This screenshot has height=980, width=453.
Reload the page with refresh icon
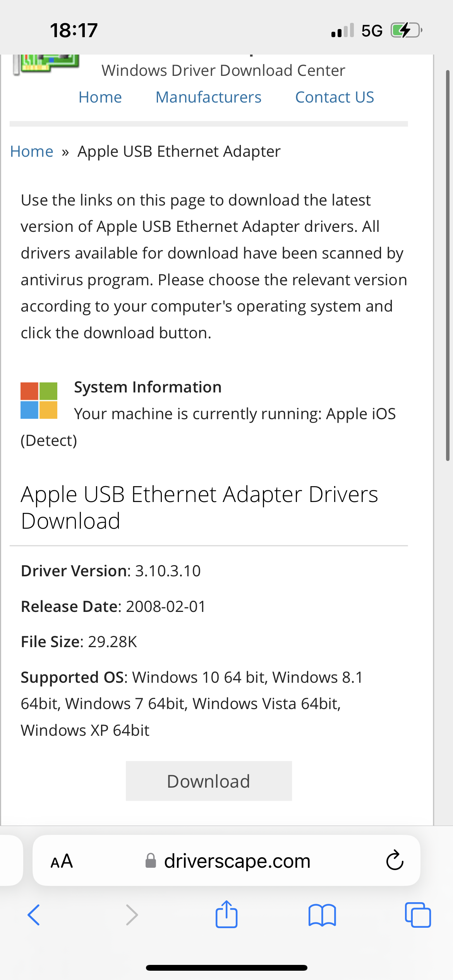[395, 860]
